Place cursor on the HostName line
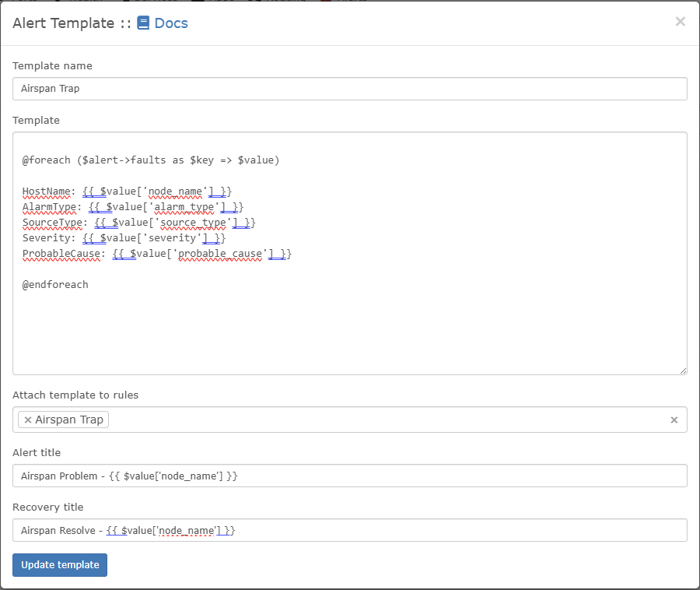Image resolution: width=700 pixels, height=590 pixels. (127, 191)
